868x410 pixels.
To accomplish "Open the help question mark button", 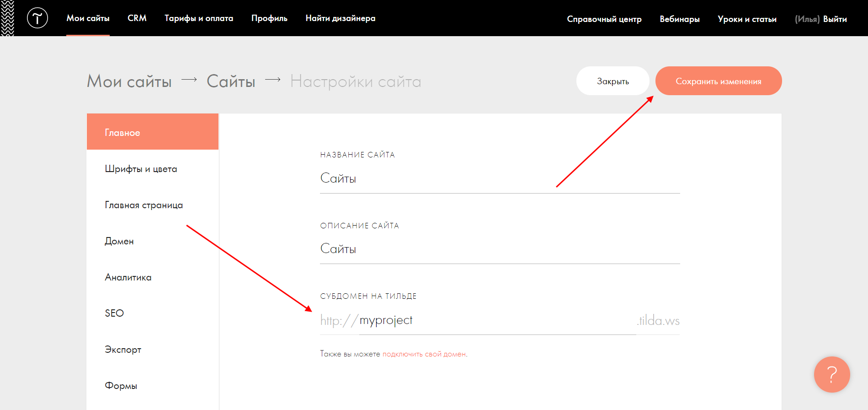I will tap(831, 374).
